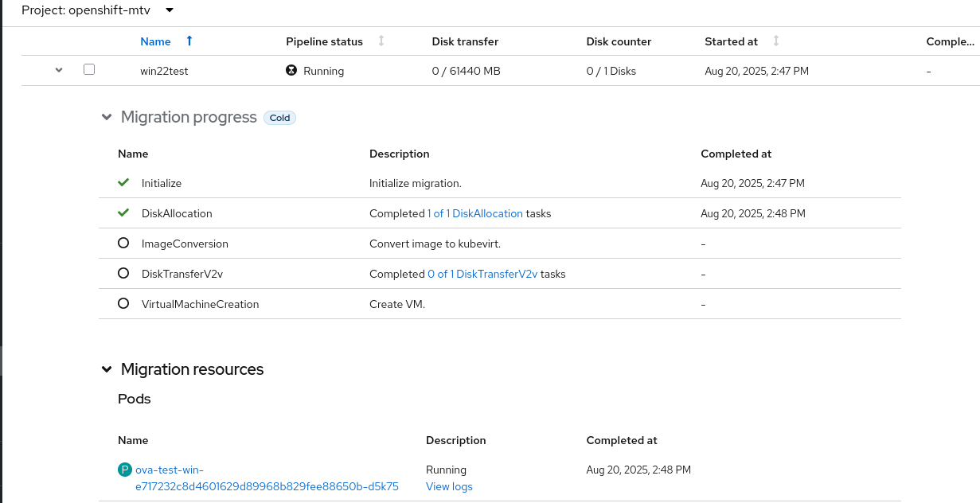Click the Cold migration type label

[x=279, y=118]
